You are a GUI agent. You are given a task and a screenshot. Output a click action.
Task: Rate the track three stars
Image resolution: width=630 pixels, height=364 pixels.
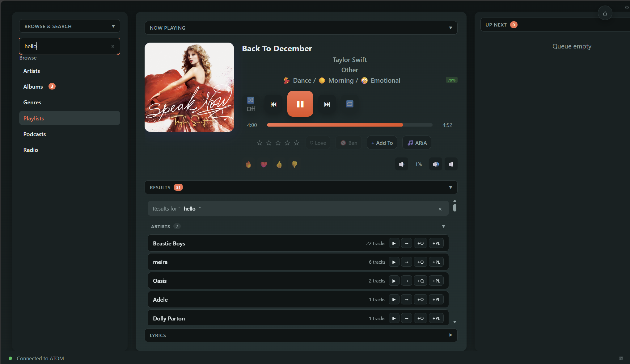[278, 143]
